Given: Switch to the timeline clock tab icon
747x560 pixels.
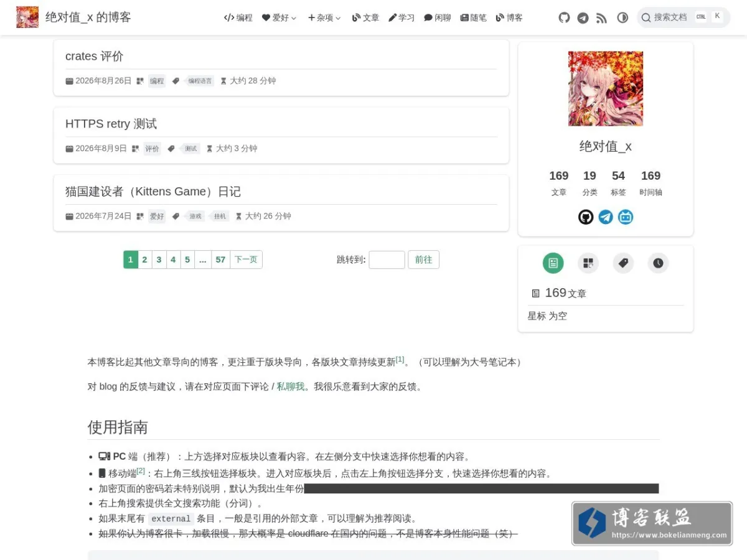Looking at the screenshot, I should pyautogui.click(x=658, y=263).
